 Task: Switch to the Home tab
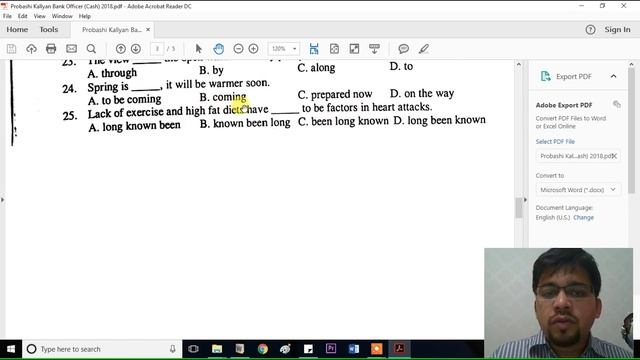click(x=17, y=29)
